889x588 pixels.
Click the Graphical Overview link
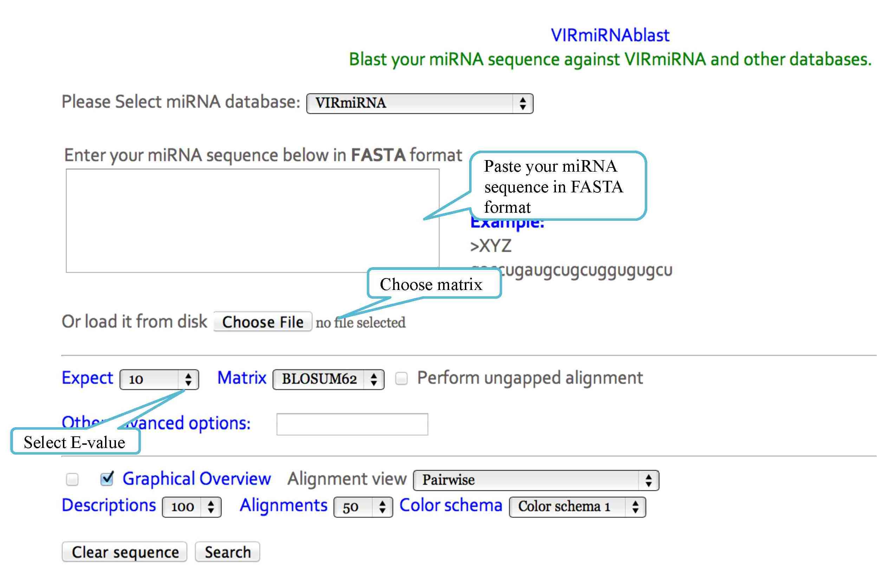pos(197,479)
